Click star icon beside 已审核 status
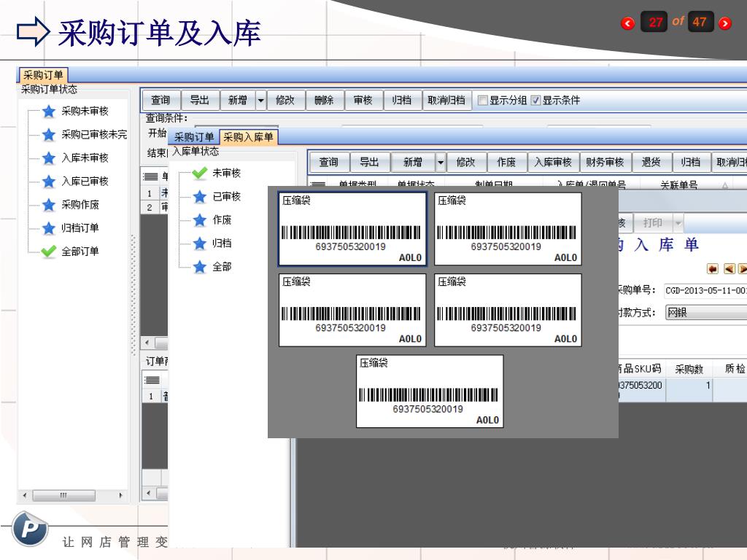The image size is (747, 560). [x=200, y=196]
